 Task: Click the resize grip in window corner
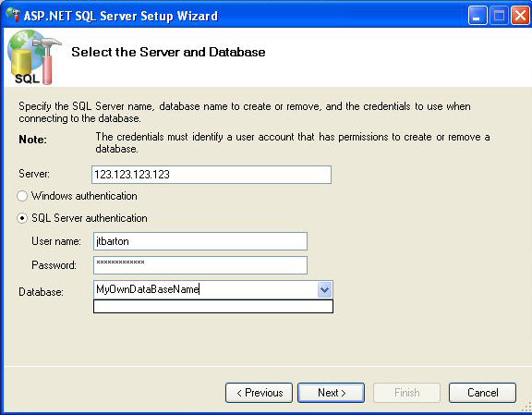click(526, 408)
